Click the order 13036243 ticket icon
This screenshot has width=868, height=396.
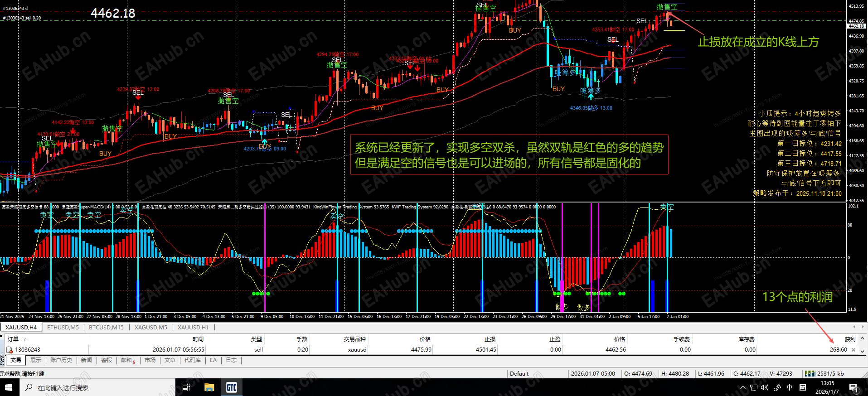point(9,350)
